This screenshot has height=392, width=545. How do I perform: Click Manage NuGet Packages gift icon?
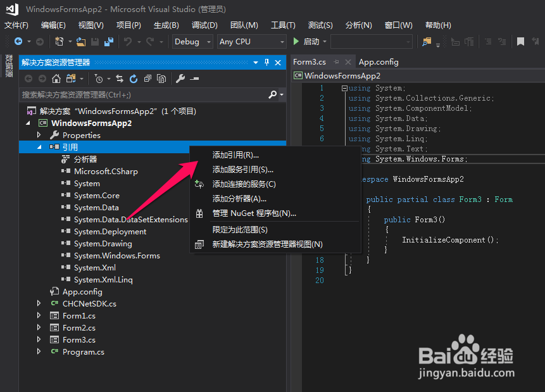point(199,213)
